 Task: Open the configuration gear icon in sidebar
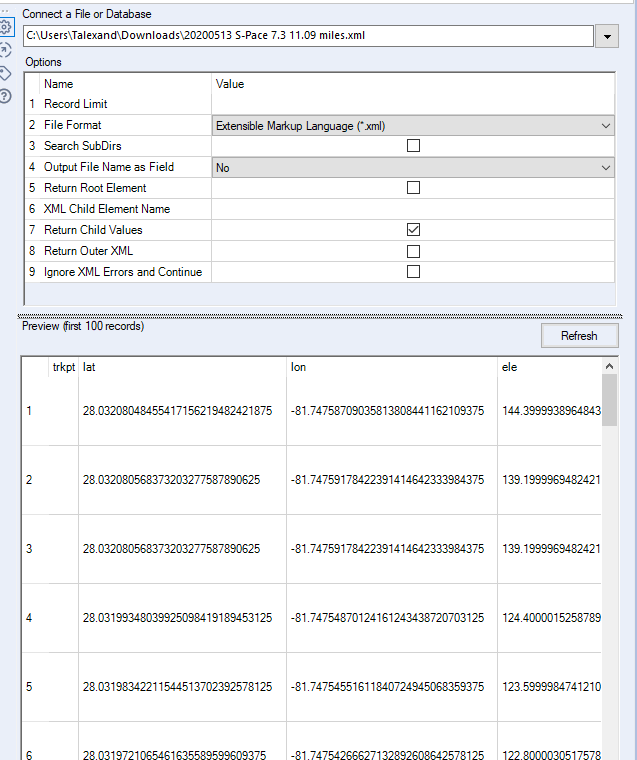[5, 27]
